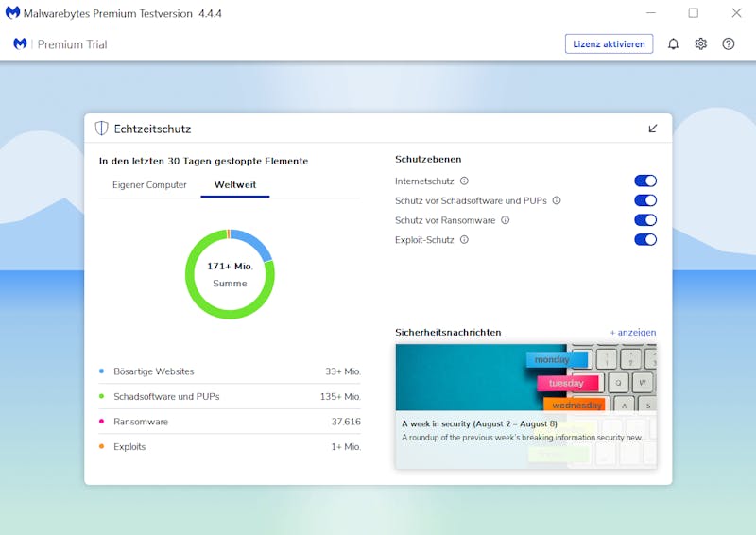
Task: Maximize the Malwarebytes window
Action: coord(694,13)
